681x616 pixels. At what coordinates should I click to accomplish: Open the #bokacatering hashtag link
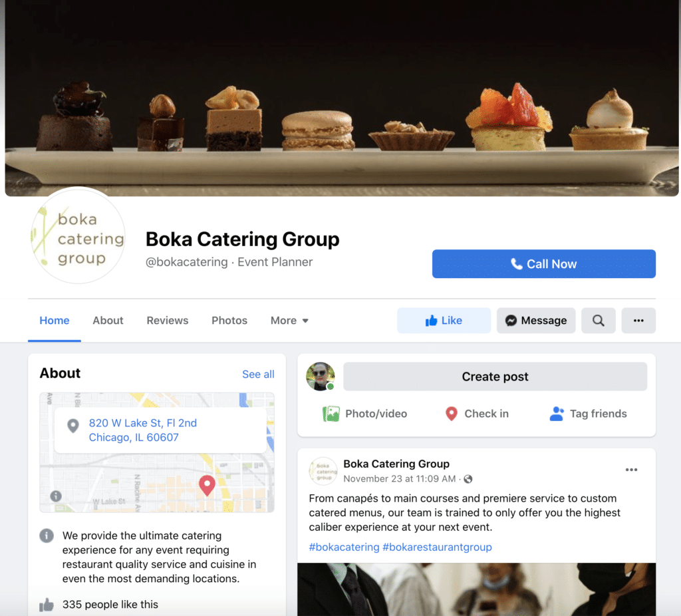344,547
